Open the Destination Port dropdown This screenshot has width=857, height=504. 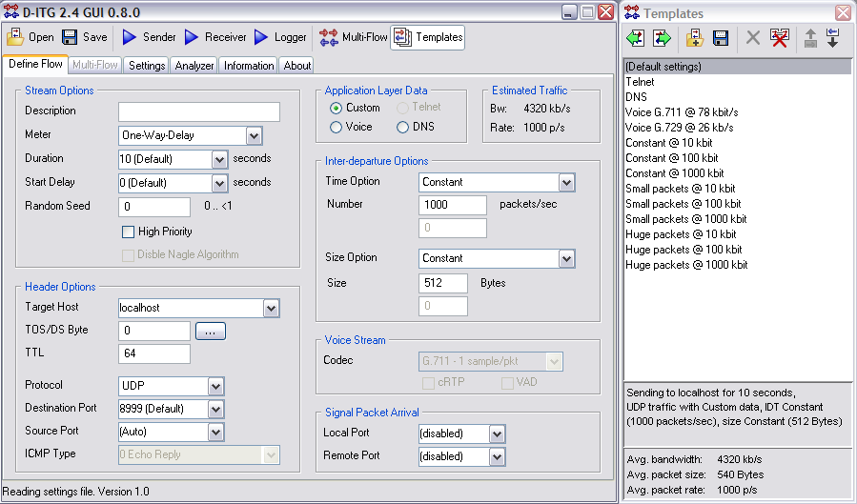point(215,410)
